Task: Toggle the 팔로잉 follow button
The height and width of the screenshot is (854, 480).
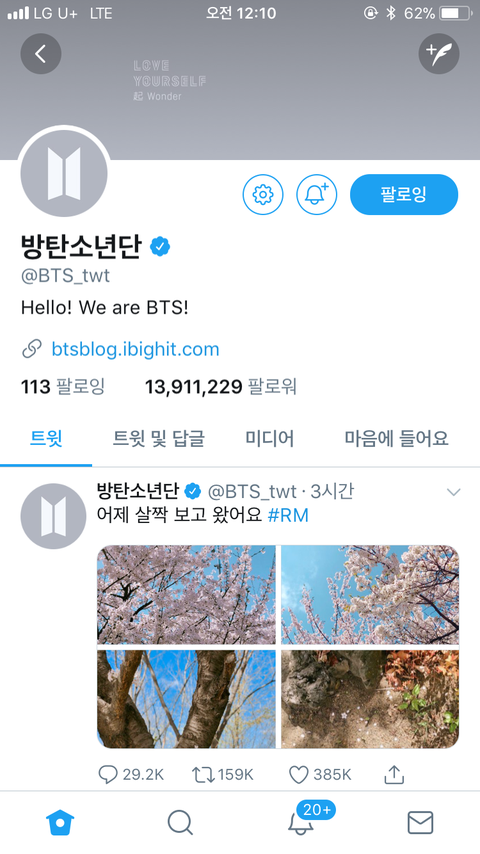Action: pyautogui.click(x=404, y=194)
